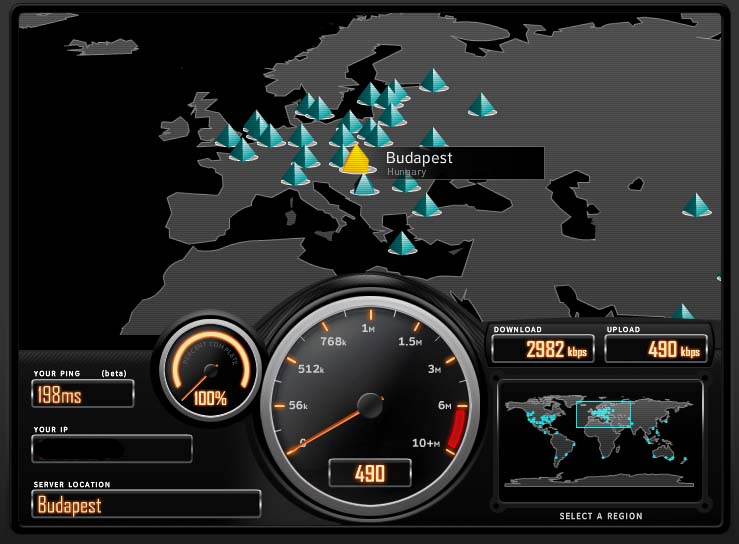This screenshot has width=739, height=544.
Task: Click the yellow Budapest server pyramid
Action: tap(355, 160)
